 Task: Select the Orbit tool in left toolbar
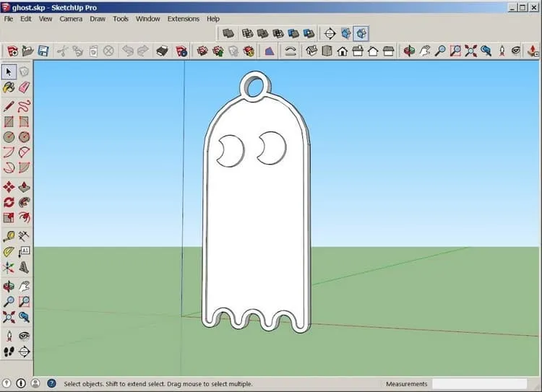[x=9, y=287]
